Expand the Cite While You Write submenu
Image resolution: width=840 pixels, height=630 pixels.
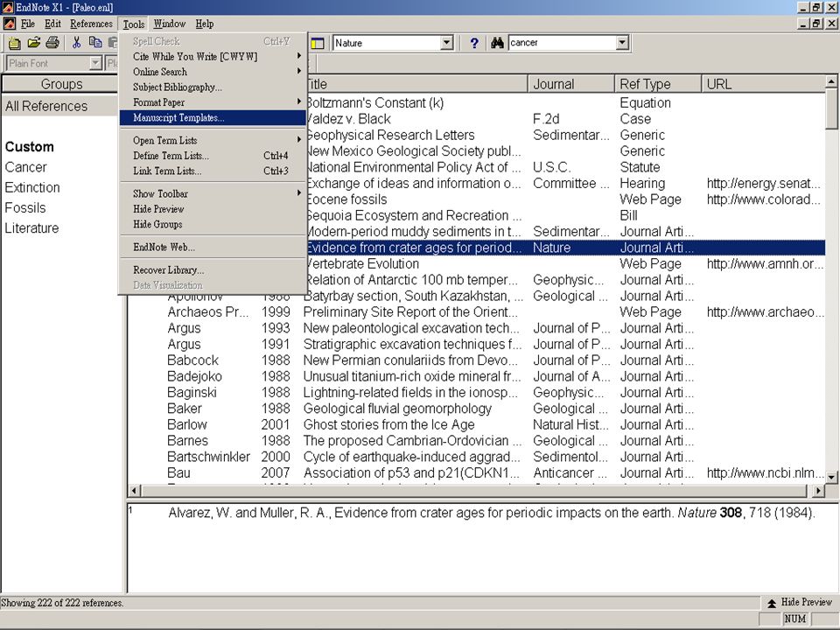[x=213, y=56]
